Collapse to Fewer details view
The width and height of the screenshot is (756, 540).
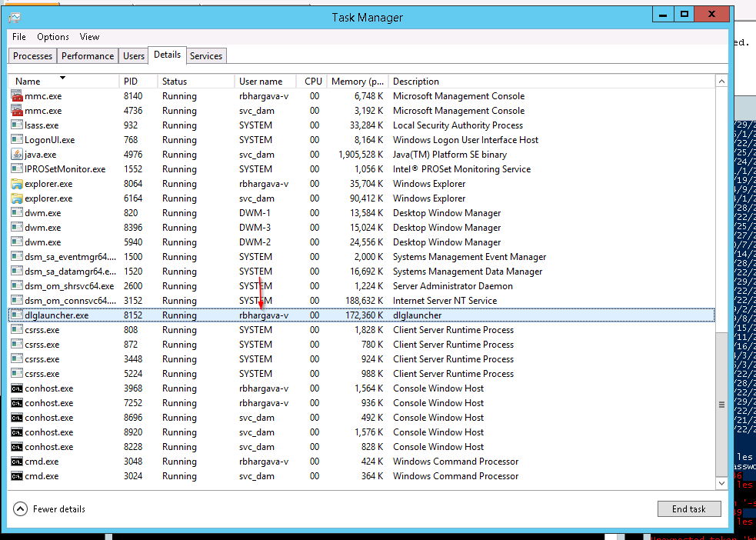pos(49,509)
